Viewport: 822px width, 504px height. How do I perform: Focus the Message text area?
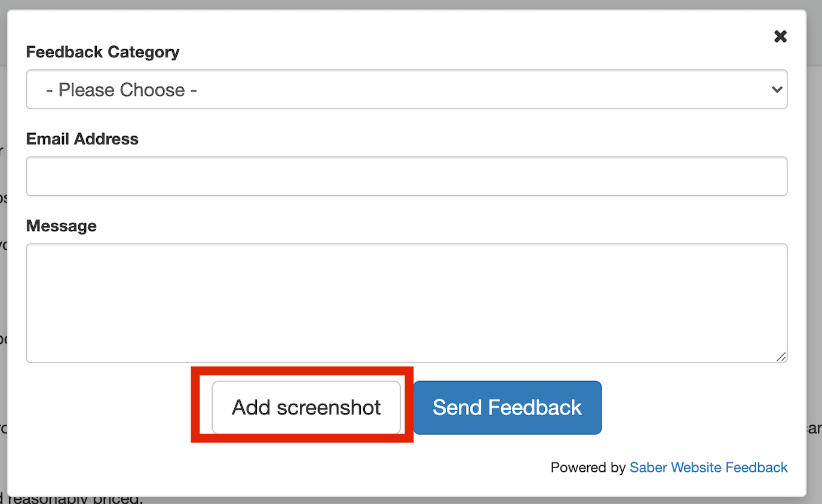tap(406, 302)
